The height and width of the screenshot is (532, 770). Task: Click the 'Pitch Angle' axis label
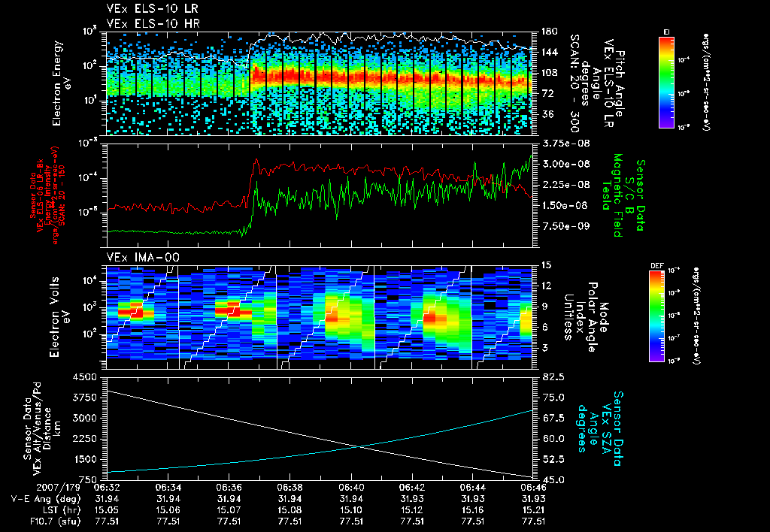coord(620,83)
